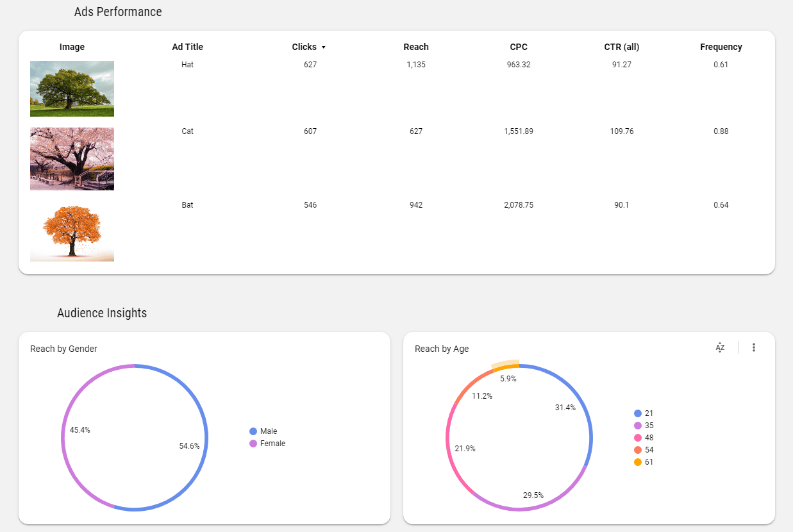Image resolution: width=793 pixels, height=532 pixels.
Task: Click the Image column header
Action: (x=72, y=47)
